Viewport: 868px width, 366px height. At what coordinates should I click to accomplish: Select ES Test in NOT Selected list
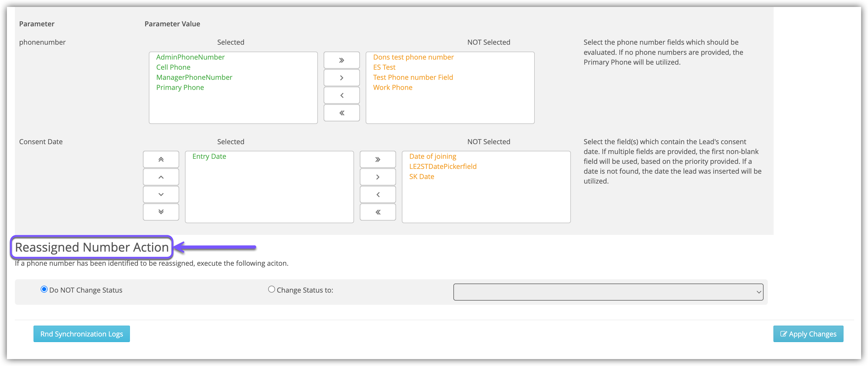click(x=384, y=68)
